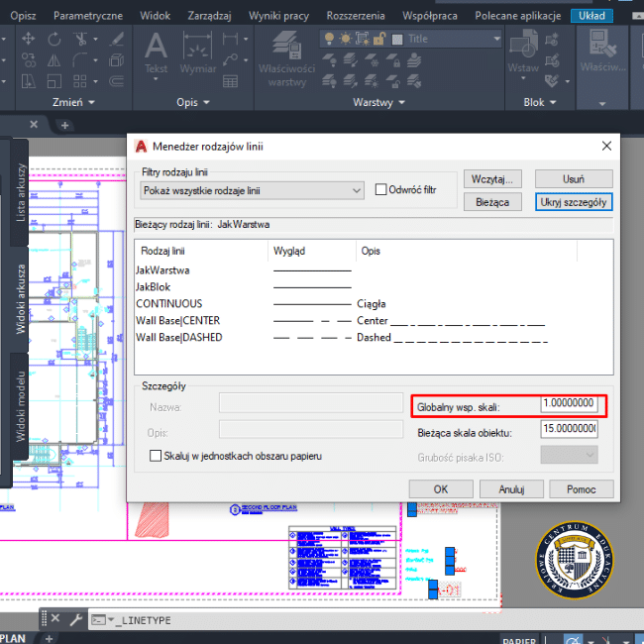Open the Parametryczne ribbon tab
644x644 pixels.
88,16
